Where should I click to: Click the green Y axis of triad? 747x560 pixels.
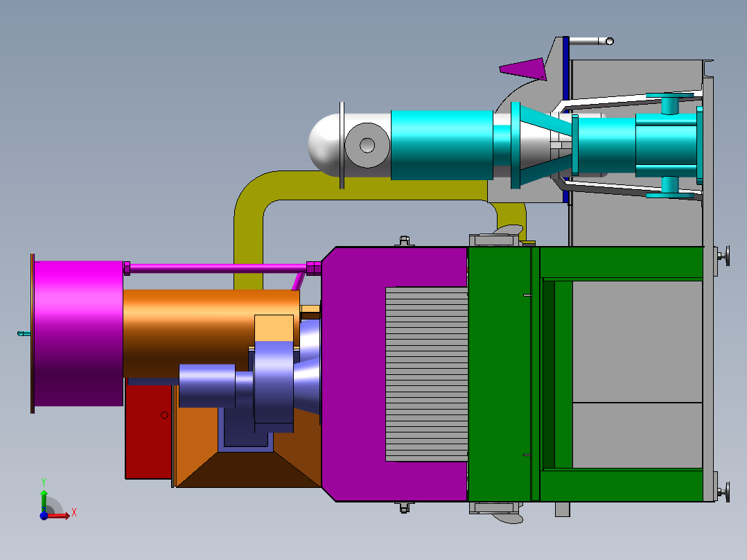pos(44,500)
